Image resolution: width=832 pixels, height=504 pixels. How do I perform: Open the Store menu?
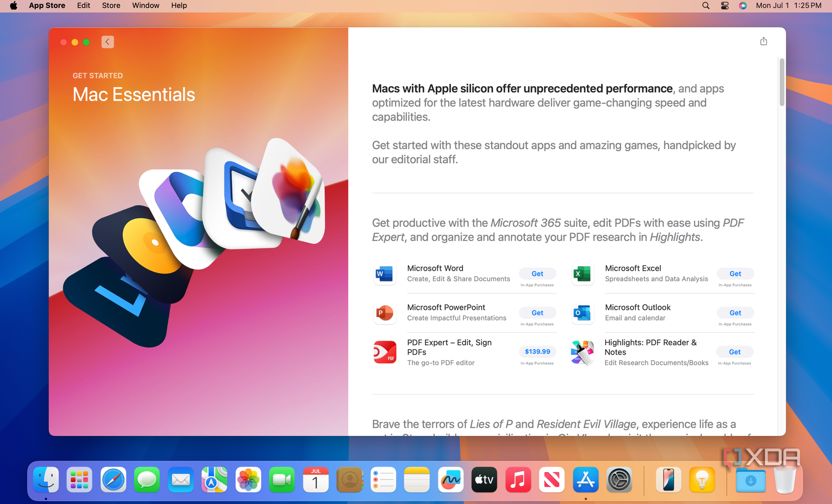coord(110,6)
